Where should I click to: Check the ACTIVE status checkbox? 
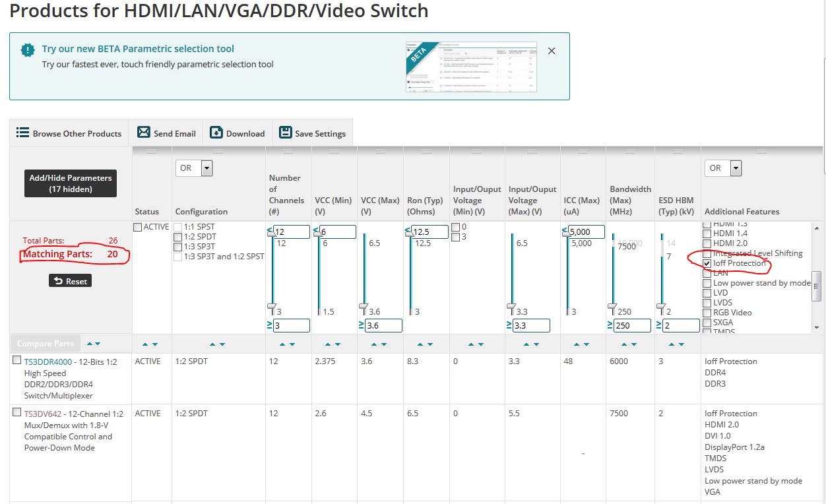pos(137,227)
